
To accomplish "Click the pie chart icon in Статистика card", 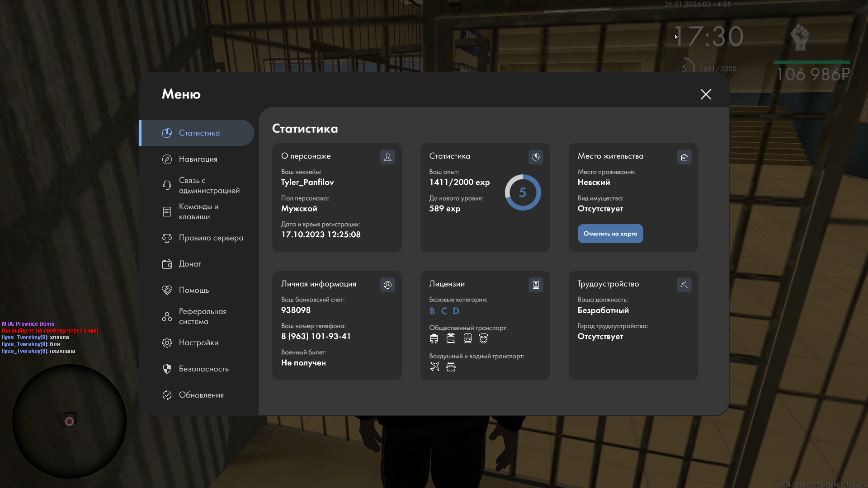I will (536, 157).
